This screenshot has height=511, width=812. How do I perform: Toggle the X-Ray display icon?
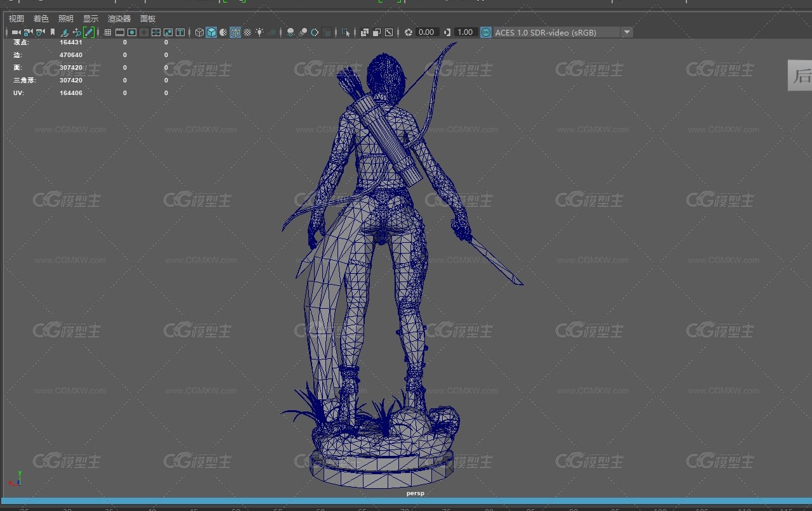[365, 32]
